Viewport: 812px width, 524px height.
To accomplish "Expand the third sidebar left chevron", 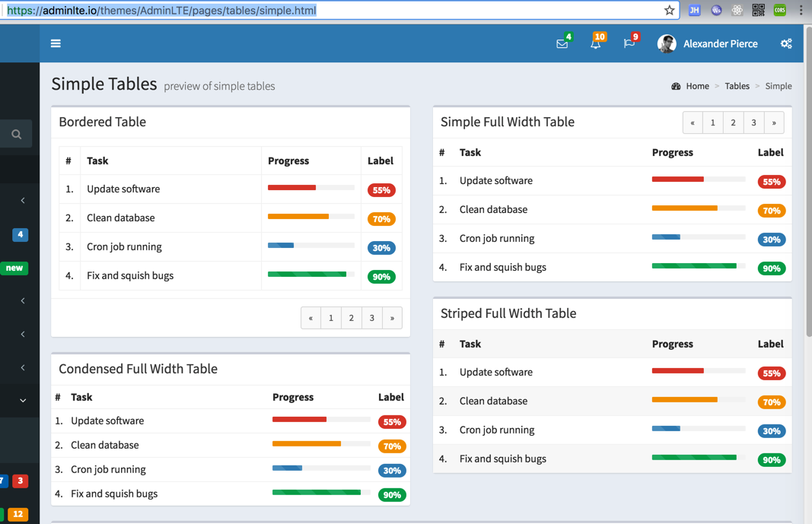I will (23, 334).
